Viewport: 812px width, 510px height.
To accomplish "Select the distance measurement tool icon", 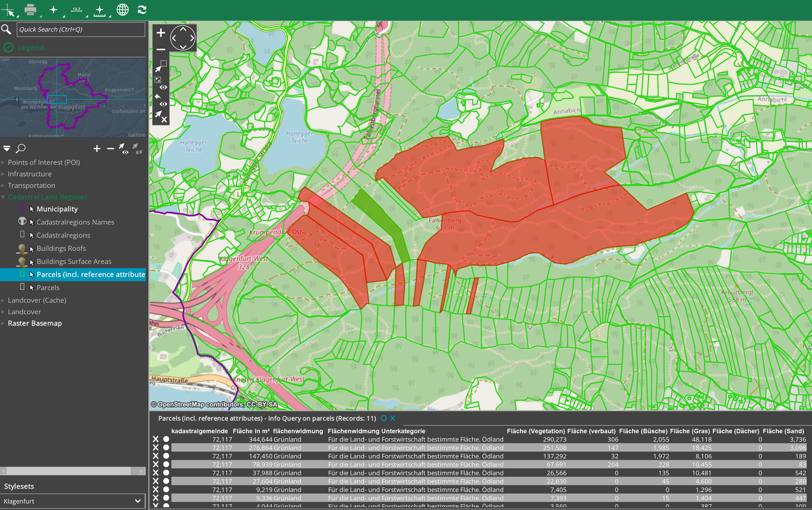I will [76, 9].
